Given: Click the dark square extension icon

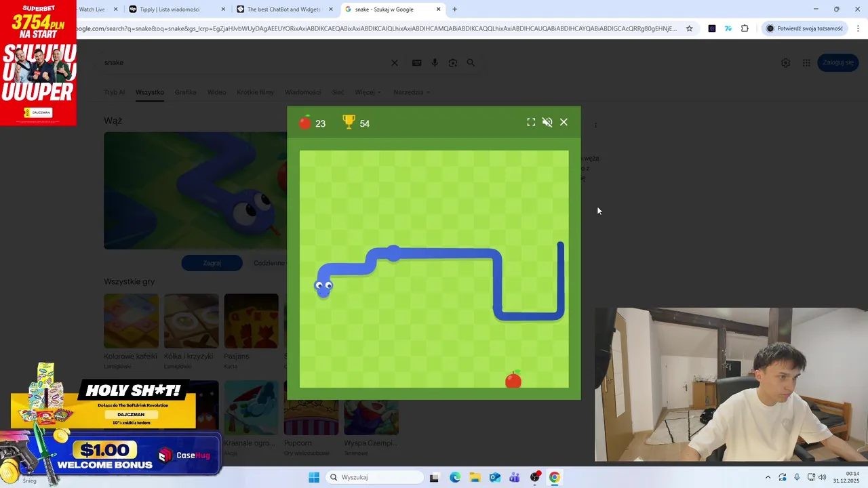Looking at the screenshot, I should pos(711,28).
